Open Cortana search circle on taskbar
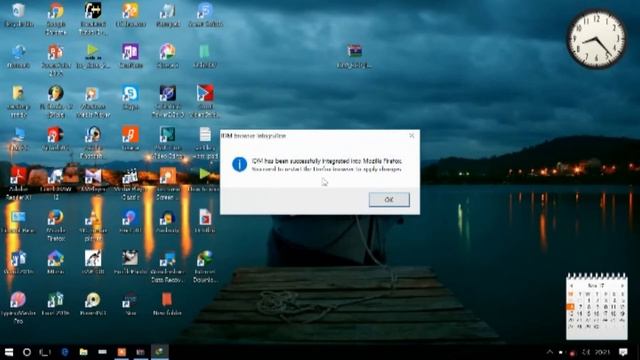 pyautogui.click(x=27, y=352)
